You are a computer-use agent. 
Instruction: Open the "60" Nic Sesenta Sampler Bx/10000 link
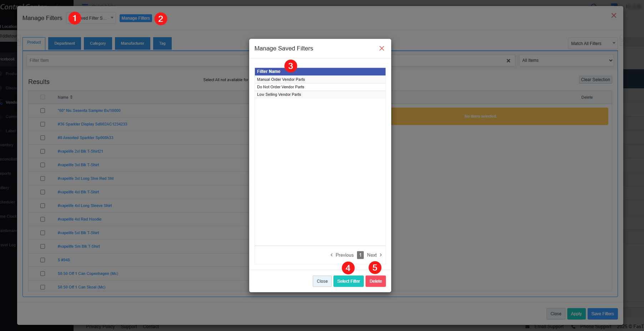click(x=89, y=111)
